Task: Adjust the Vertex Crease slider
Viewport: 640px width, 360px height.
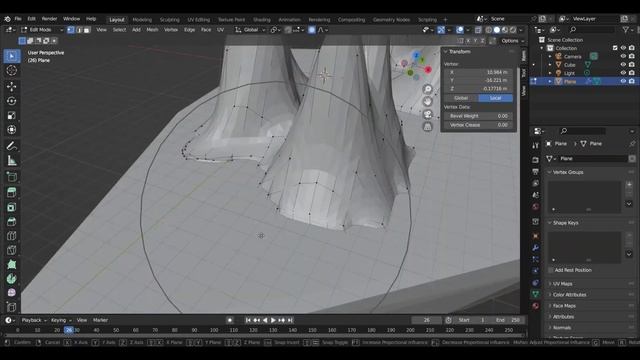Action: pyautogui.click(x=478, y=125)
